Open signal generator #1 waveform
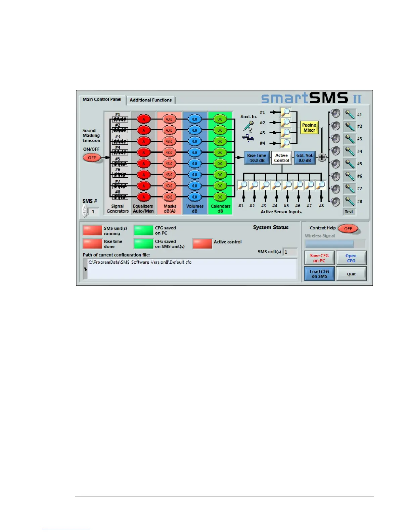Screen dimensions: 411x532 tap(120, 119)
